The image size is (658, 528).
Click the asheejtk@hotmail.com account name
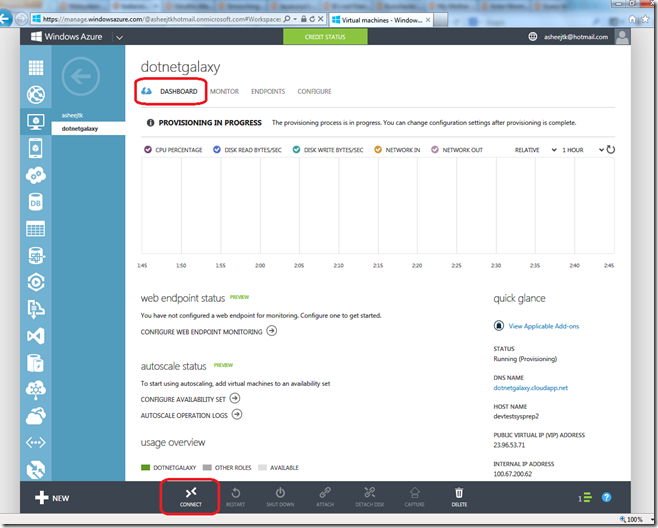click(x=576, y=37)
